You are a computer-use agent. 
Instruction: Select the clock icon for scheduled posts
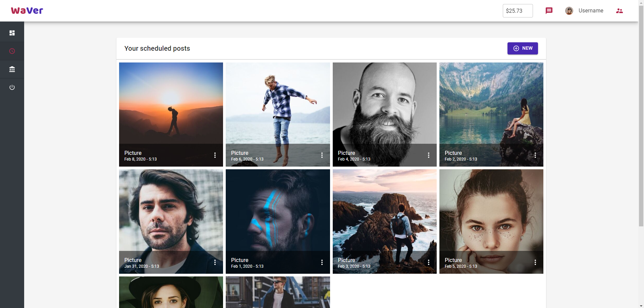tap(12, 51)
